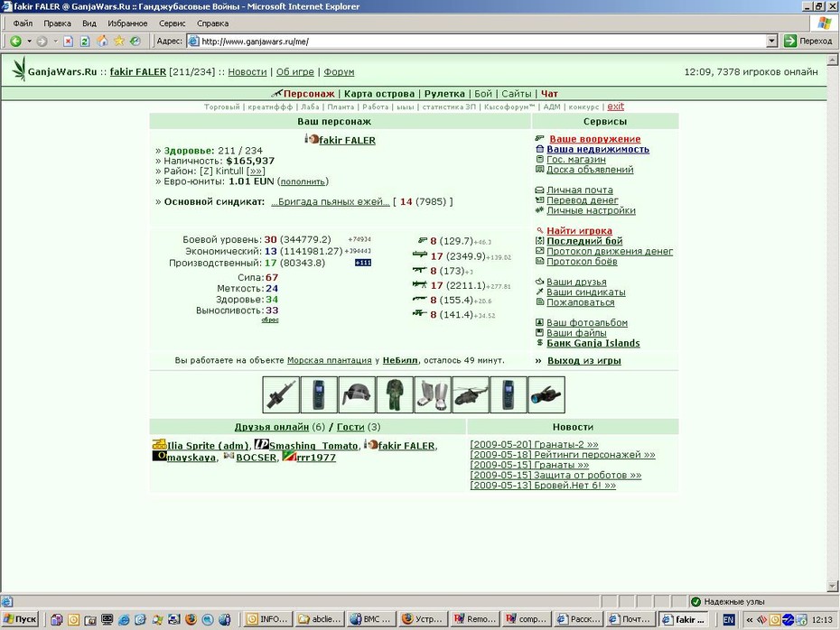Viewport: 840px width, 630px height.
Task: Open address bar dropdown arrow
Action: point(772,42)
